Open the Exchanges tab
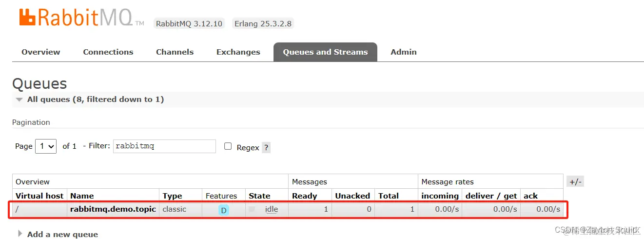Viewport: 644px width, 239px height. point(238,52)
